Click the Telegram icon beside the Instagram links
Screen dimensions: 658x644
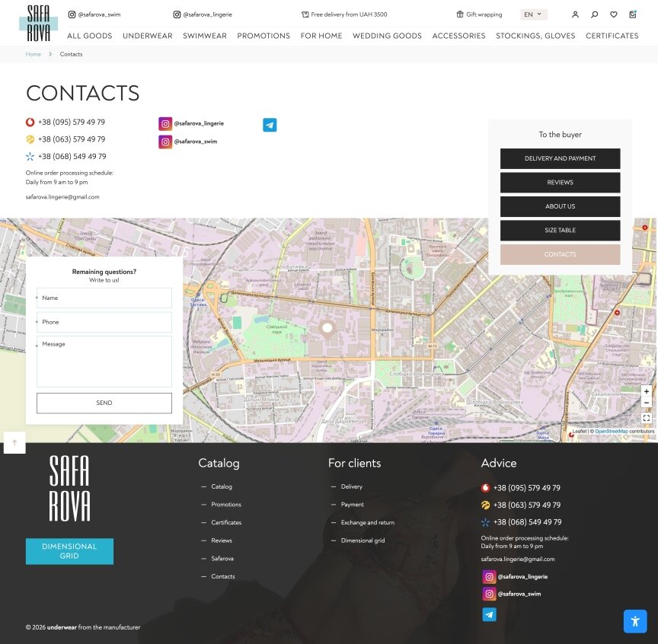tap(270, 125)
